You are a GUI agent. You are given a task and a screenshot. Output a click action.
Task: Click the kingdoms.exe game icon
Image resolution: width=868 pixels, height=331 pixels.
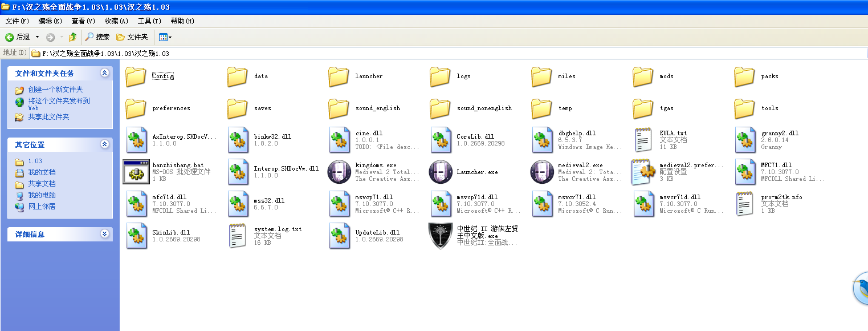339,172
